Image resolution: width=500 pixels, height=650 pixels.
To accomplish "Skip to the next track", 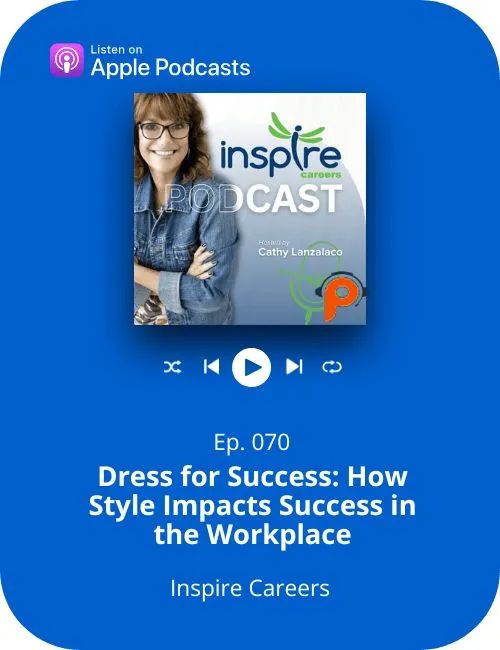I will 294,367.
